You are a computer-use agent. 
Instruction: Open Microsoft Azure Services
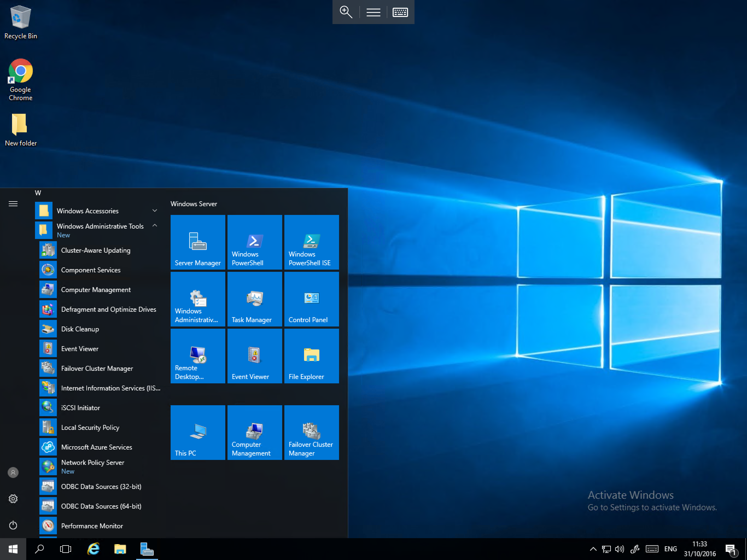coord(100,447)
